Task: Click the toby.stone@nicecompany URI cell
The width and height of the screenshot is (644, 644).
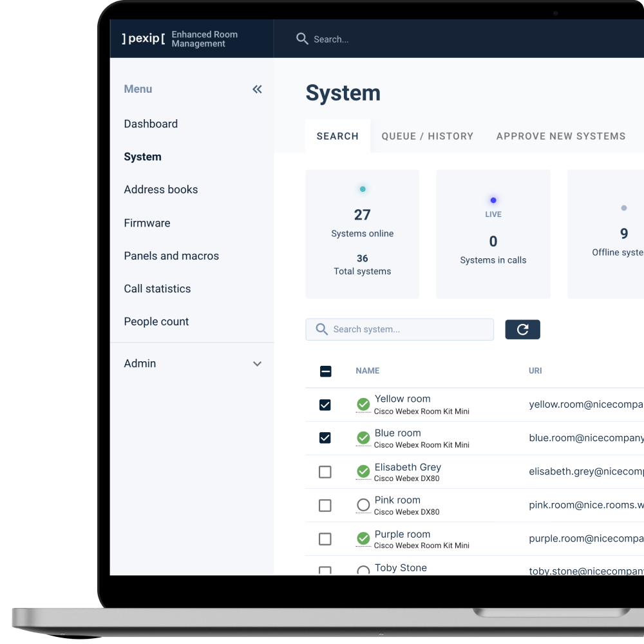Action: [586, 571]
